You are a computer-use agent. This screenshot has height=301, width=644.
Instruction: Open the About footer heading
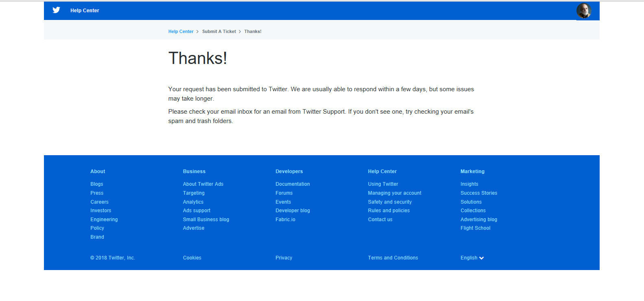point(98,171)
